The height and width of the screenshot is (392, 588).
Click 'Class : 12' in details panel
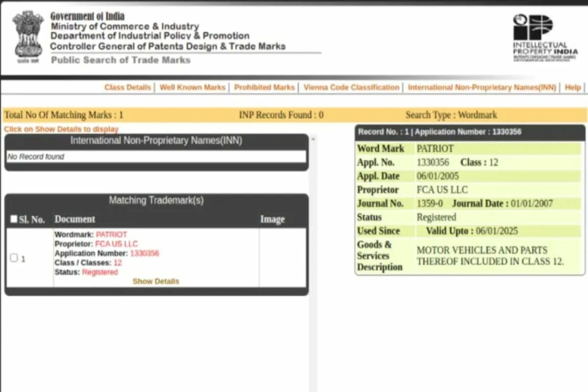479,162
